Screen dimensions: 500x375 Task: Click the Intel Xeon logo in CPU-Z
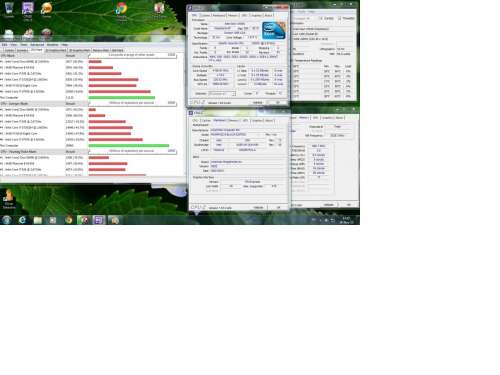coord(274,30)
